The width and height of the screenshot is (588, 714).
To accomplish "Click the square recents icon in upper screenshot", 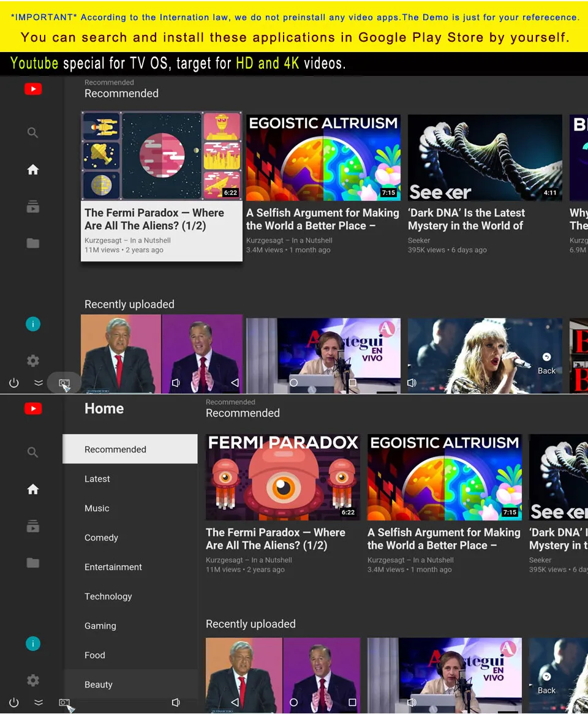I will [353, 383].
